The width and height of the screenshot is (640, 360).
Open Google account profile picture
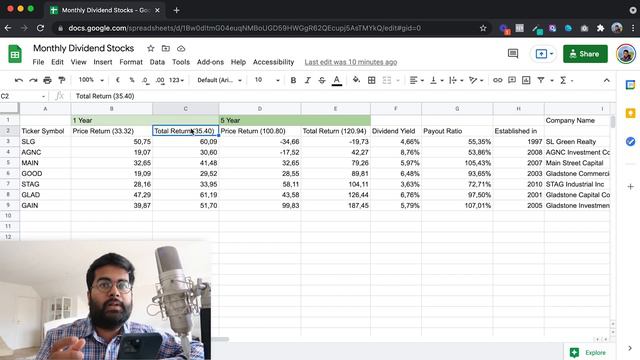point(625,54)
